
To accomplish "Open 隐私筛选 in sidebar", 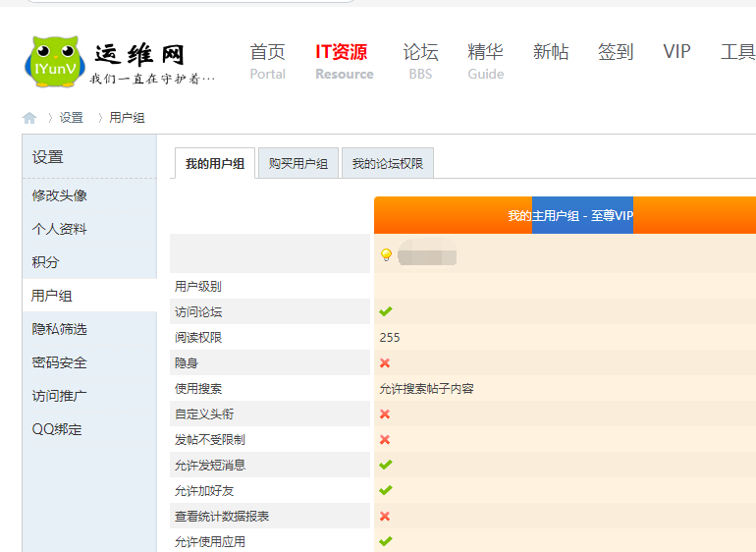I will pyautogui.click(x=59, y=329).
